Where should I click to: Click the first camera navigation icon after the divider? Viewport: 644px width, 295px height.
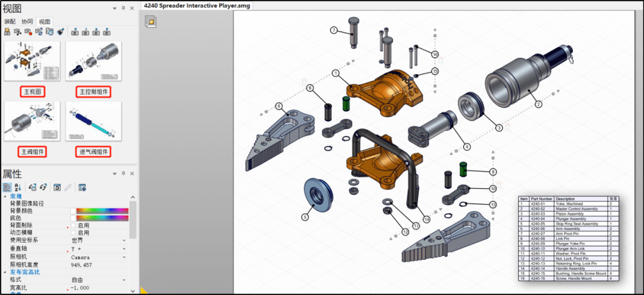75,31
